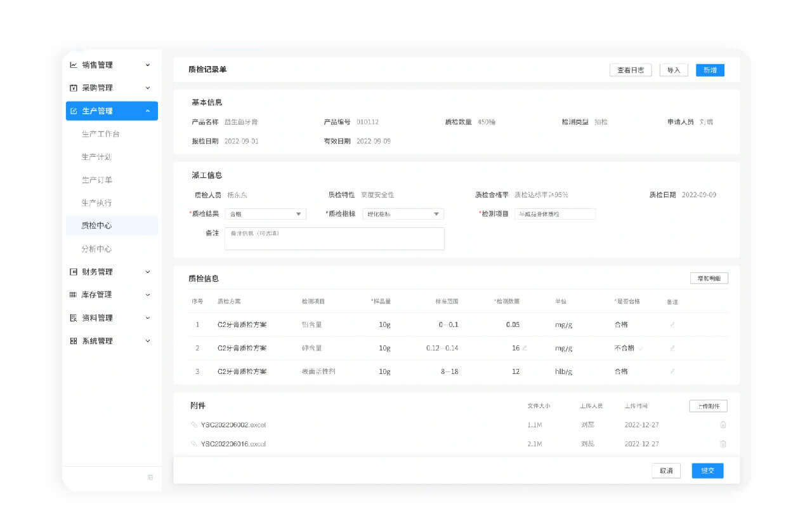Open the 质检指标 dropdown
This screenshot has width=812, height=527.
pos(436,214)
